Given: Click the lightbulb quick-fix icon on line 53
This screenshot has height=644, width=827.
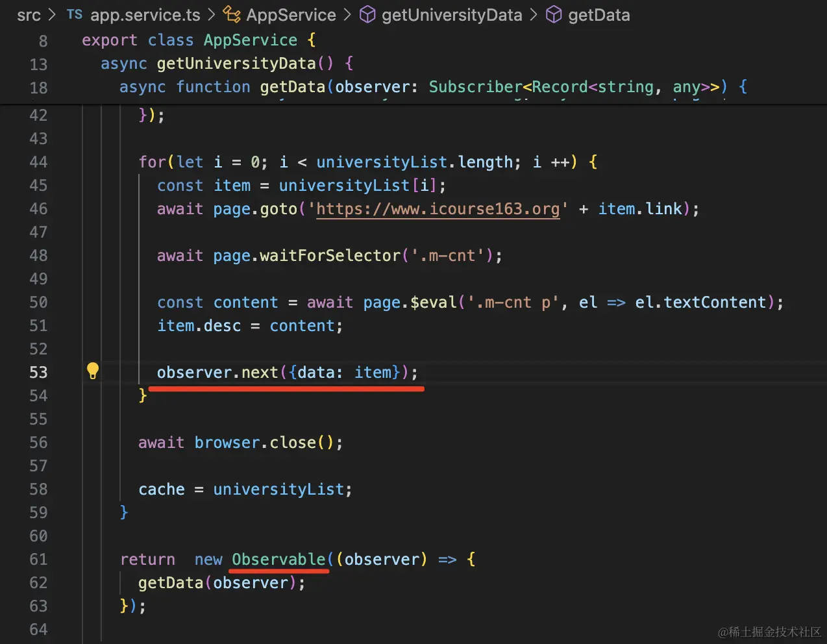Looking at the screenshot, I should pyautogui.click(x=93, y=371).
